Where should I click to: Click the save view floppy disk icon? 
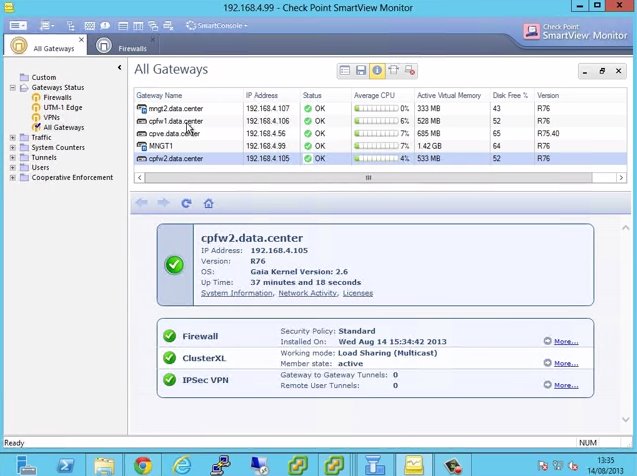click(x=361, y=71)
